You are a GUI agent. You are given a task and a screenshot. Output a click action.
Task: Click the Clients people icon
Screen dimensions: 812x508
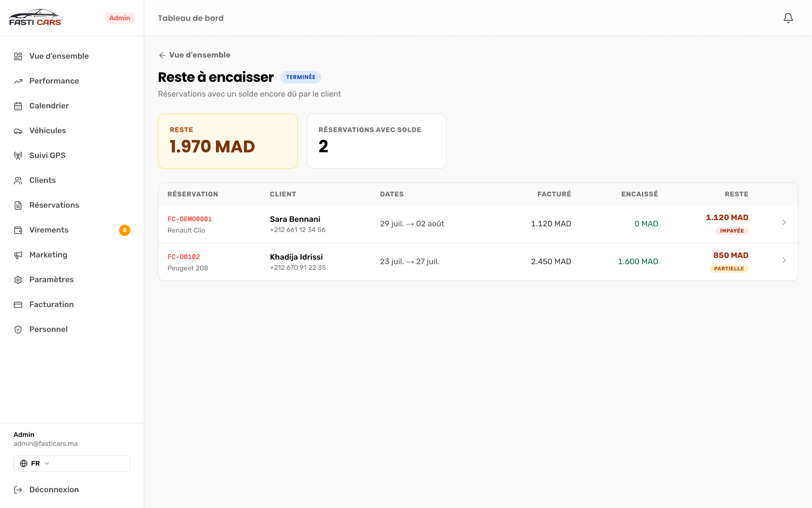coord(18,180)
